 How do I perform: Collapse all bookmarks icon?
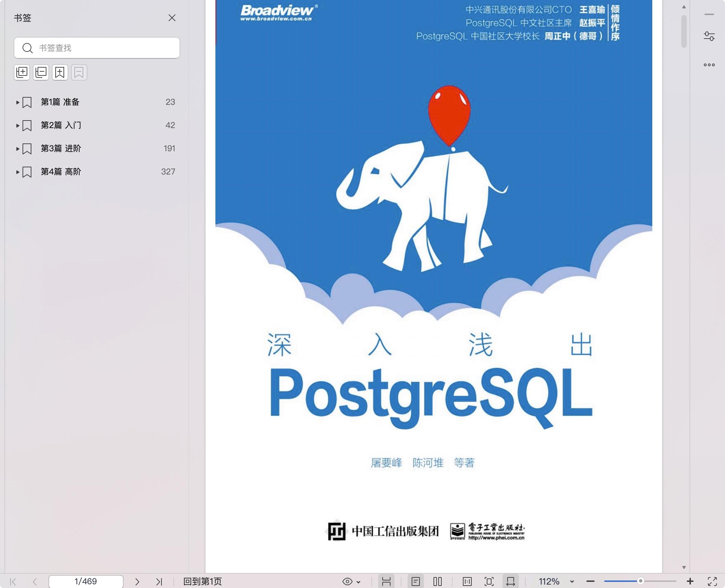point(41,72)
